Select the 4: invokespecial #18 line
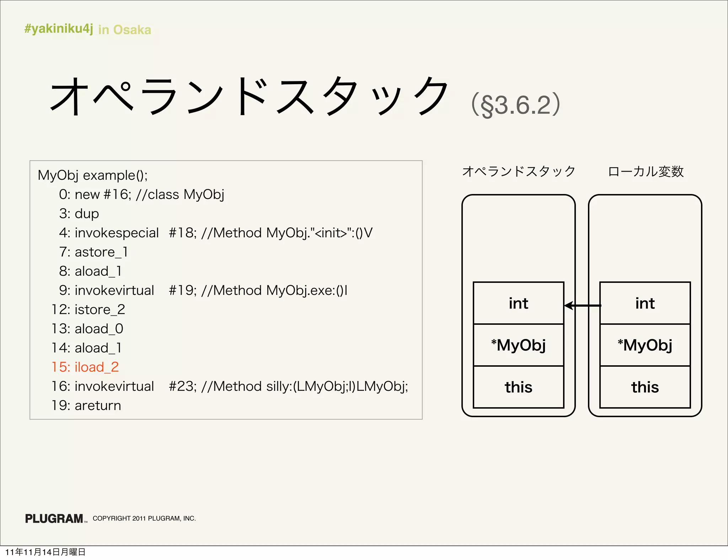This screenshot has height=560, width=728. 215,232
